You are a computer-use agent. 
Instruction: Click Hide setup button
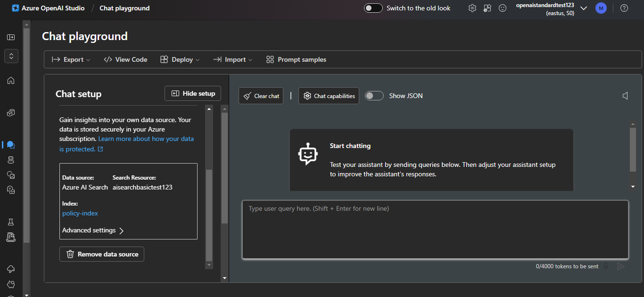tap(193, 93)
